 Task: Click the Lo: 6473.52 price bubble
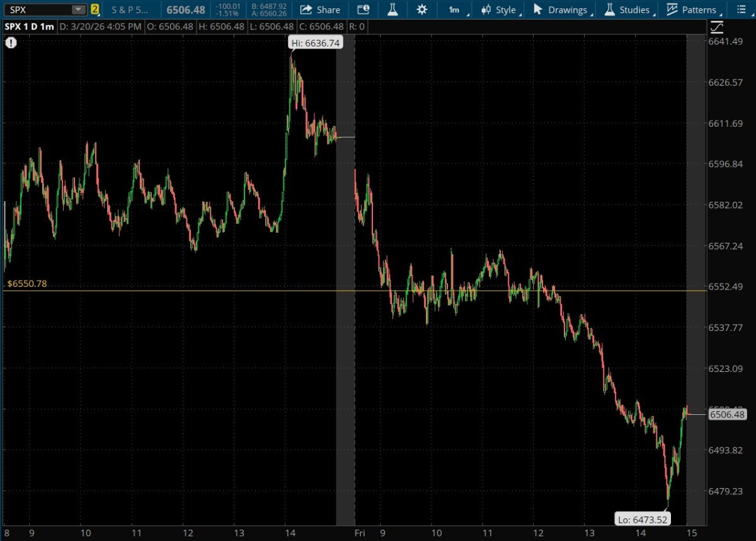click(643, 520)
